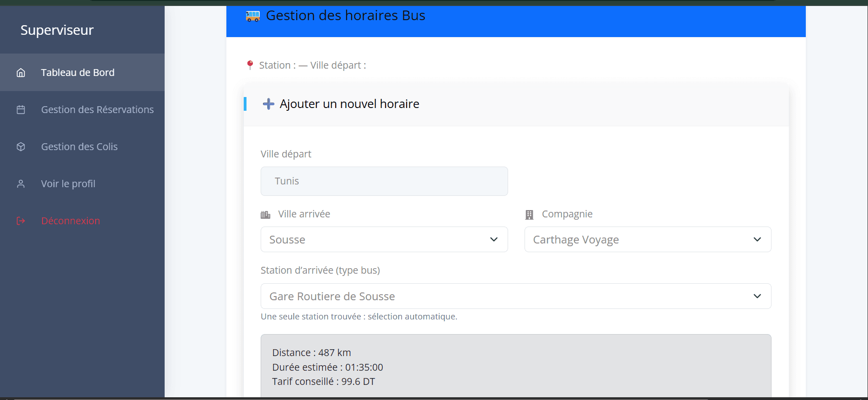Click the logout arrow icon beside Déconnexion

click(21, 221)
